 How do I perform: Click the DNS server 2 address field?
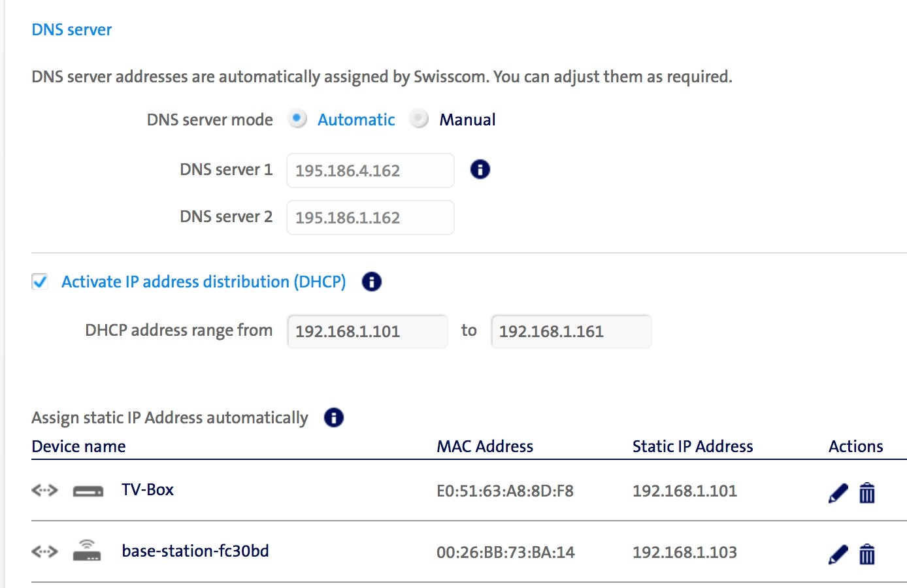(370, 218)
